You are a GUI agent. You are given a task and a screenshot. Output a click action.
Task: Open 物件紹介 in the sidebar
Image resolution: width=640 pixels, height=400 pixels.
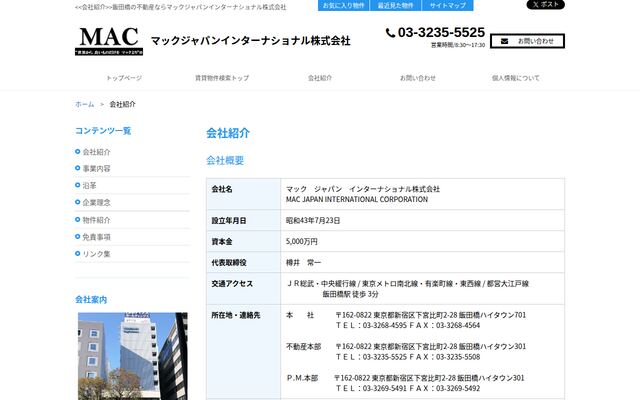96,220
